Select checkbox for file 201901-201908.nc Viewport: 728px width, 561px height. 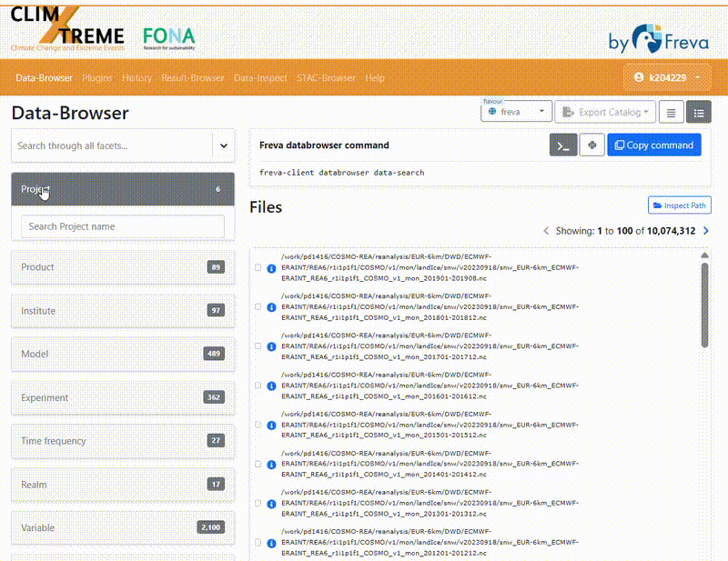(x=258, y=267)
